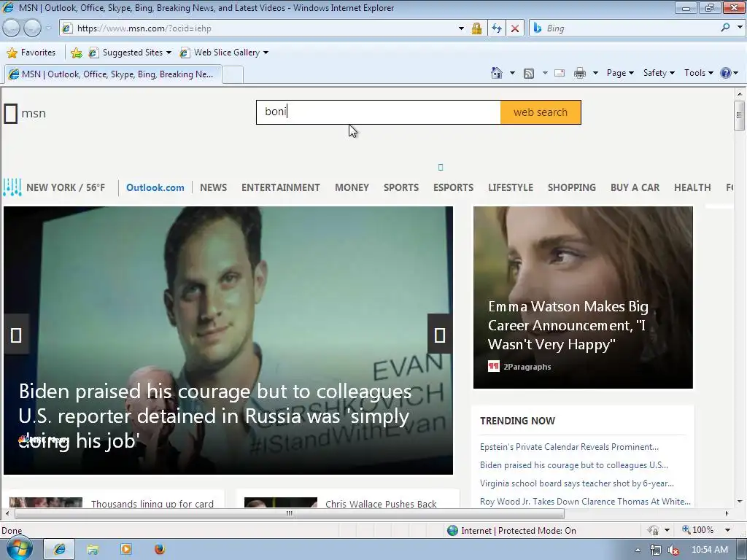
Task: Go to SPORTS section
Action: pyautogui.click(x=401, y=187)
